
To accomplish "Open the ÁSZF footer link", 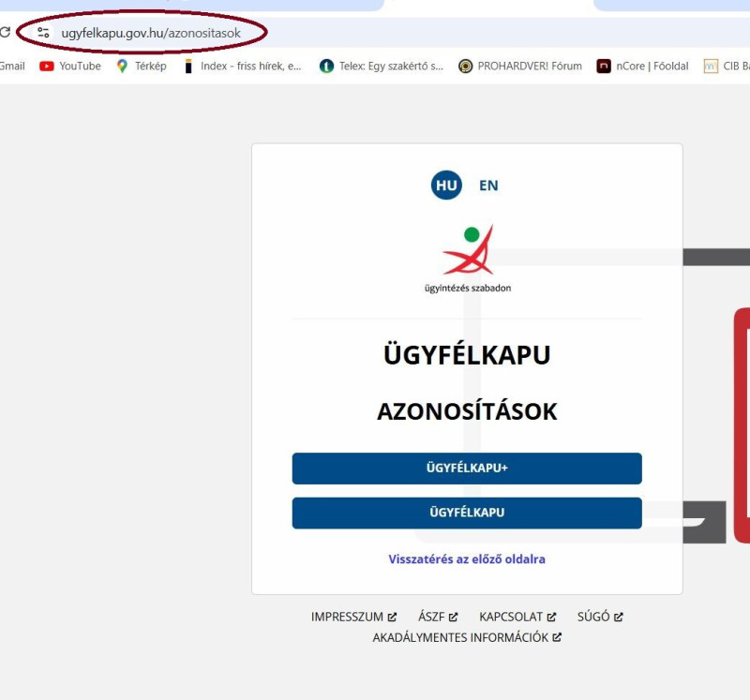I will click(438, 617).
